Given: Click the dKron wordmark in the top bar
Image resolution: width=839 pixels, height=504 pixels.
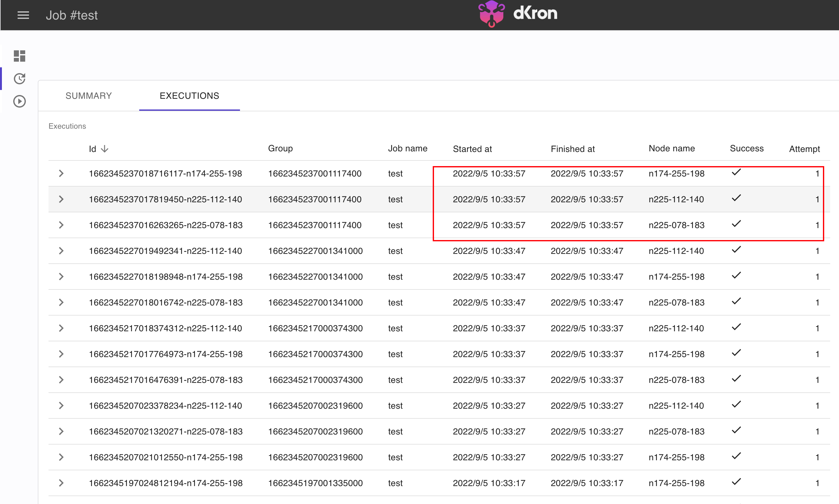Looking at the screenshot, I should click(536, 14).
